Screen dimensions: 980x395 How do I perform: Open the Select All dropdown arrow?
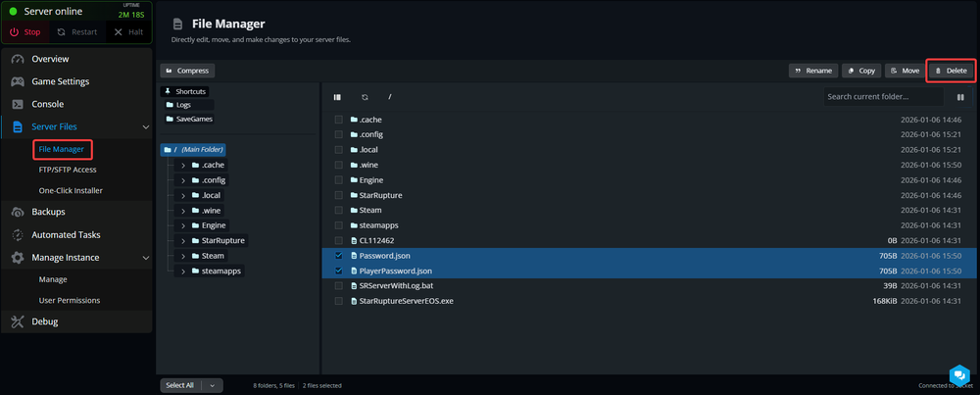(213, 385)
